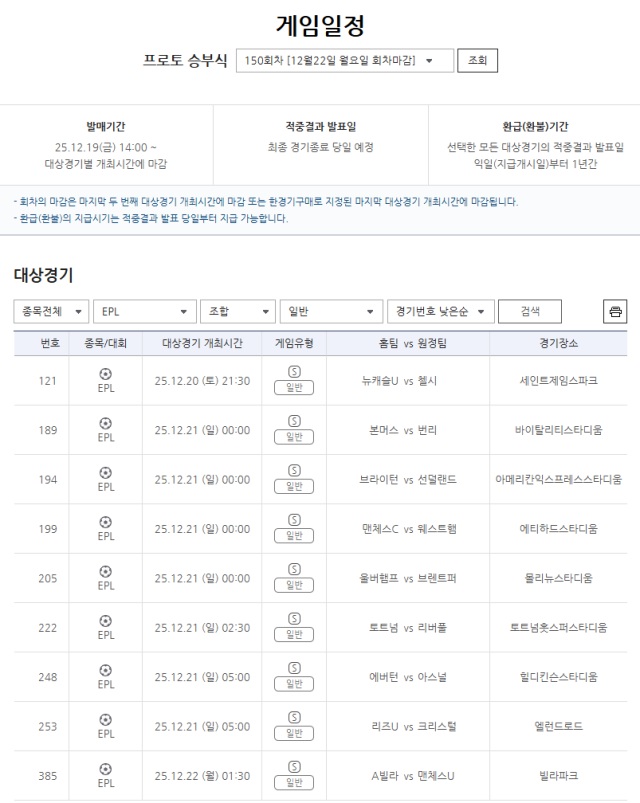The image size is (640, 803).
Task: Open the 150회차 round selection dropdown
Action: 340,60
